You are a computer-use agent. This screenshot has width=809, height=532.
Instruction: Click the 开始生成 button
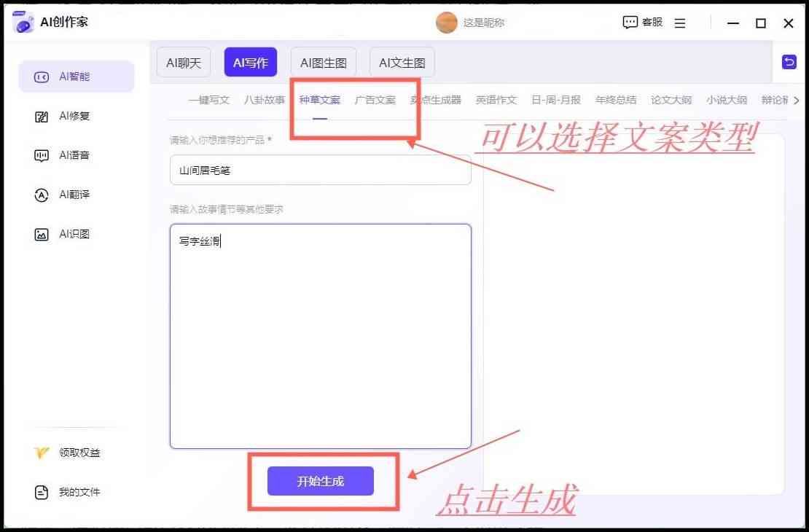click(321, 481)
